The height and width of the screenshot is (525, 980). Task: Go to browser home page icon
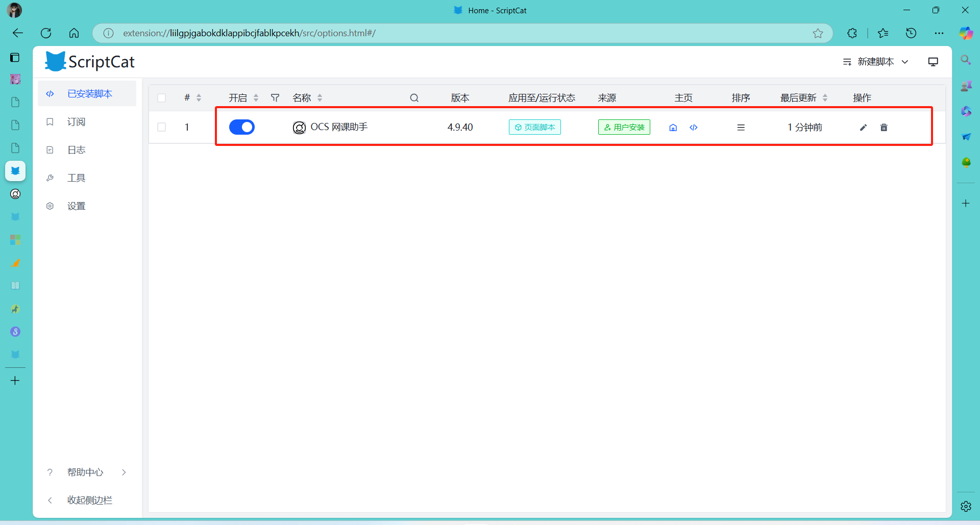[74, 33]
